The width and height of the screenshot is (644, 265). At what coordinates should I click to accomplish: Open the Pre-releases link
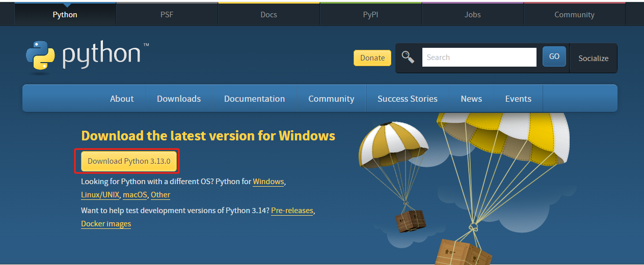coord(292,210)
